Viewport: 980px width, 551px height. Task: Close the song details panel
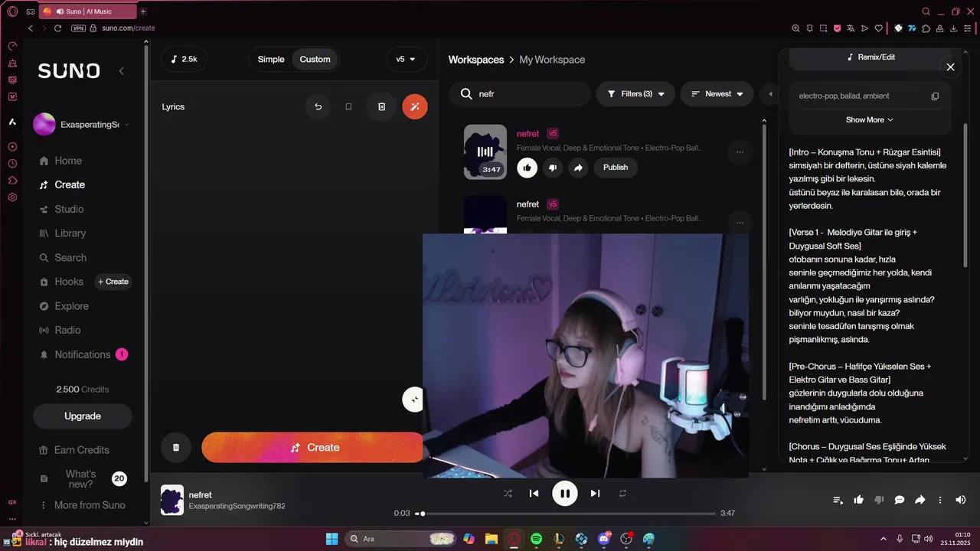950,67
